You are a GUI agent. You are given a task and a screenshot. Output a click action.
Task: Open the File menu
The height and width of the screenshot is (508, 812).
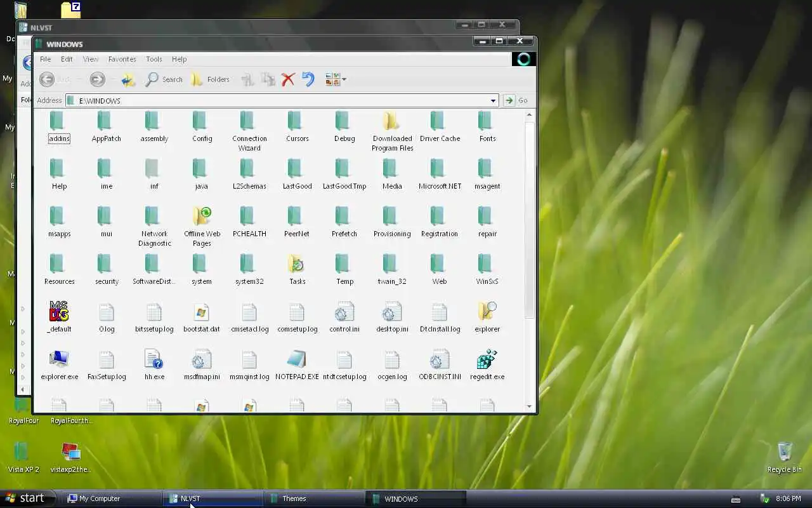[45, 59]
